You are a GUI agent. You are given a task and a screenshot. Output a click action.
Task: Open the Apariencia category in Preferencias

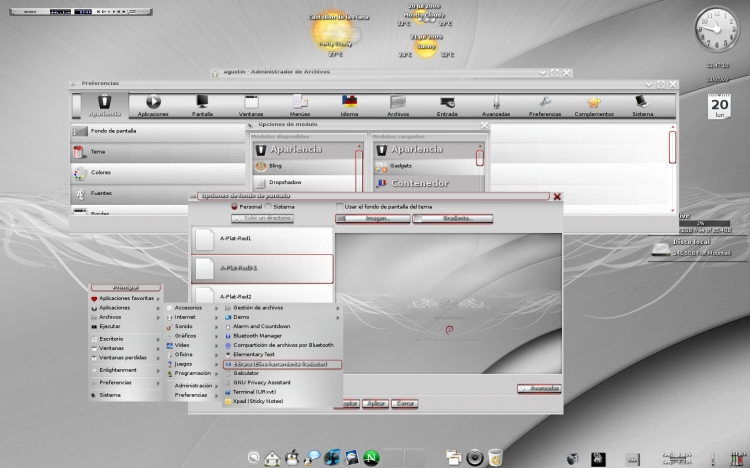click(x=104, y=105)
